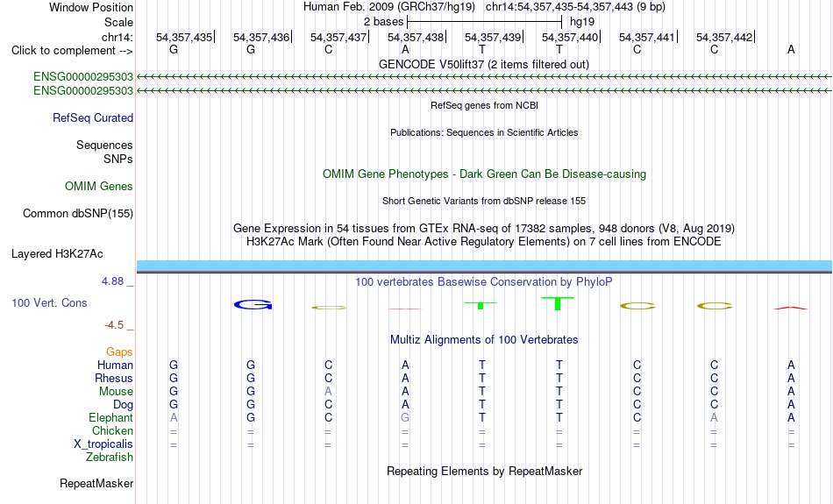Click the light blue H3K27Ac signal bar
The image size is (833, 504).
484,266
